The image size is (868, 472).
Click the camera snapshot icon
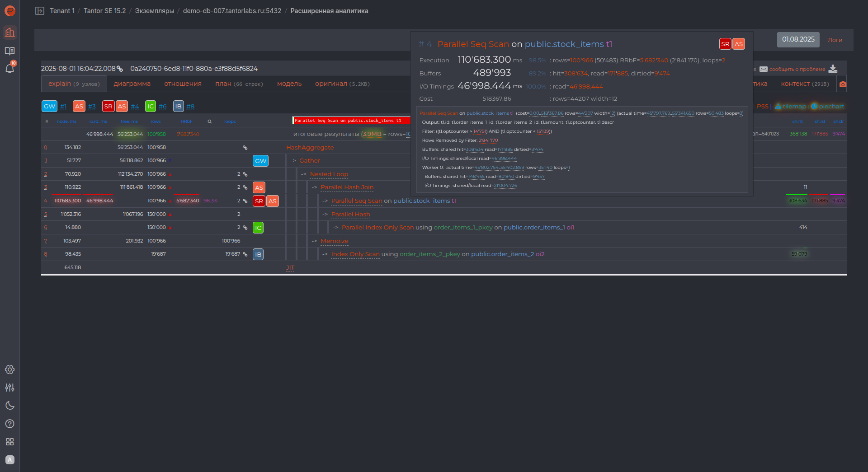[x=843, y=84]
